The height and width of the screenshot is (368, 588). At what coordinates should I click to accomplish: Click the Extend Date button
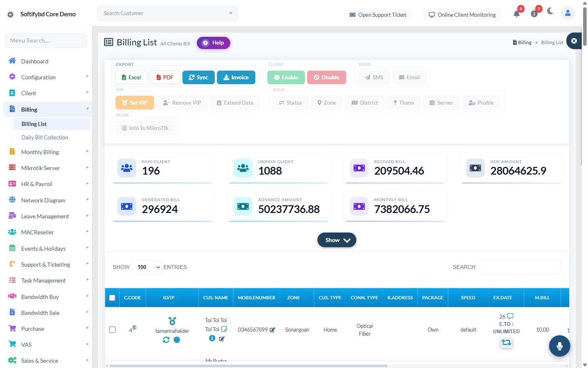[235, 103]
